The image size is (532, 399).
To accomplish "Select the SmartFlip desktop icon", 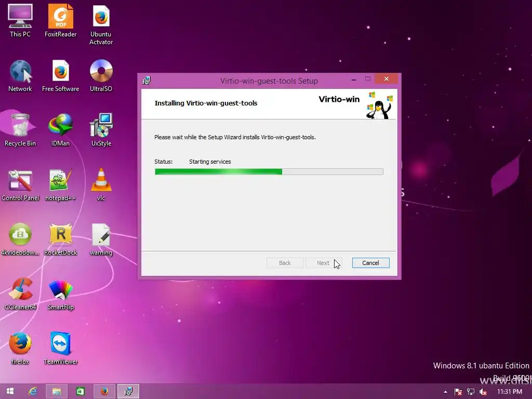I will click(x=60, y=294).
